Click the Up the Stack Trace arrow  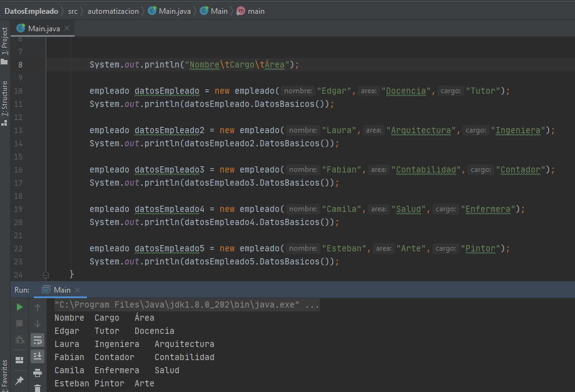point(38,307)
